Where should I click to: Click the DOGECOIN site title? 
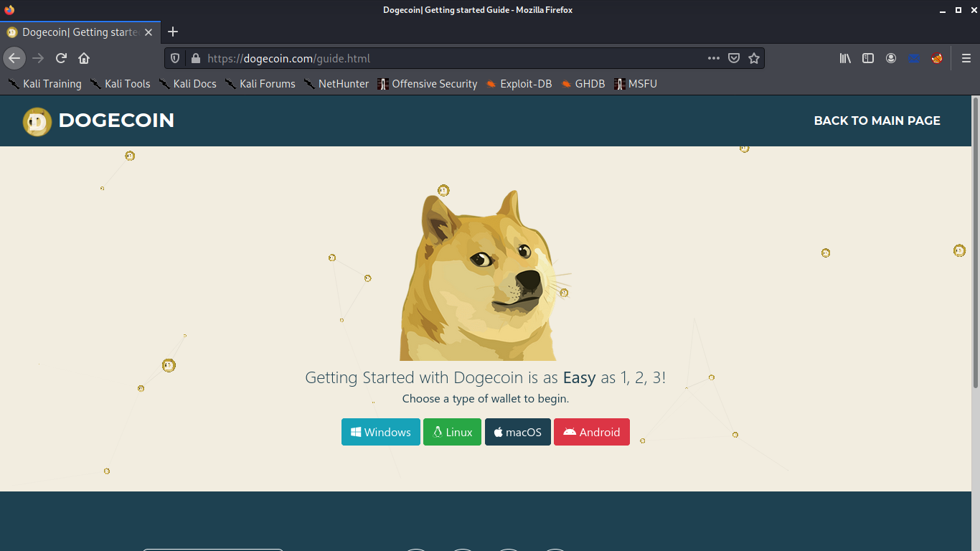[x=116, y=121]
